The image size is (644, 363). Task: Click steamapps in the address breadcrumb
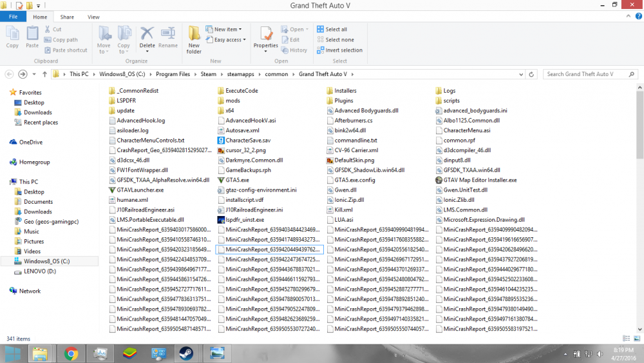click(x=240, y=74)
